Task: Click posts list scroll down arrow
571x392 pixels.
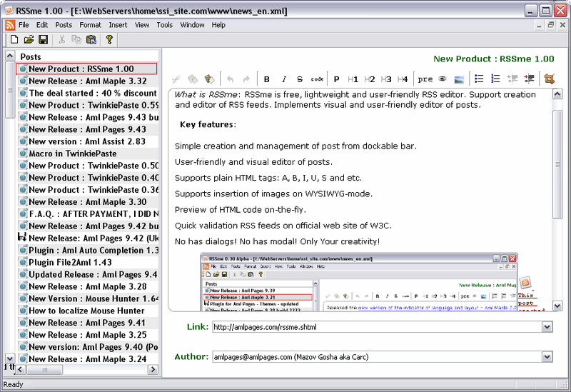Action: click(10, 358)
